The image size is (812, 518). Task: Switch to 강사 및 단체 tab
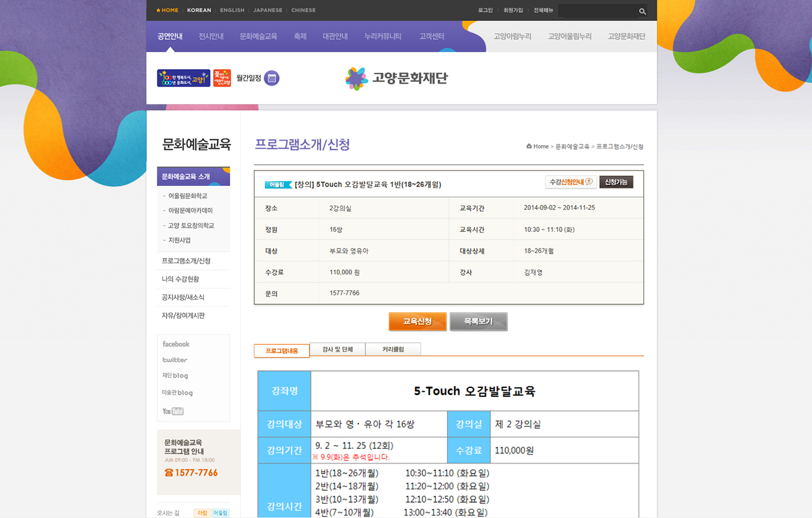(x=337, y=349)
